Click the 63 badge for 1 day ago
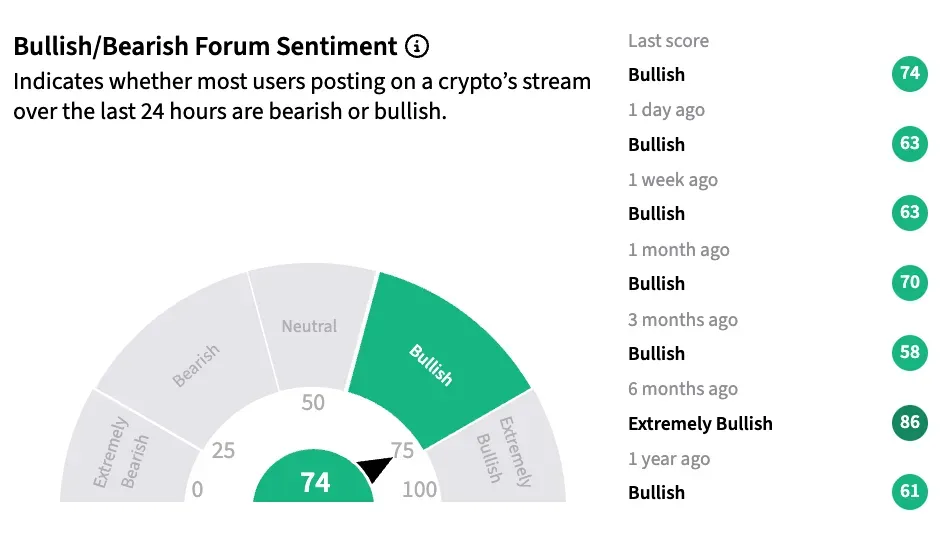This screenshot has height=544, width=944. (910, 143)
